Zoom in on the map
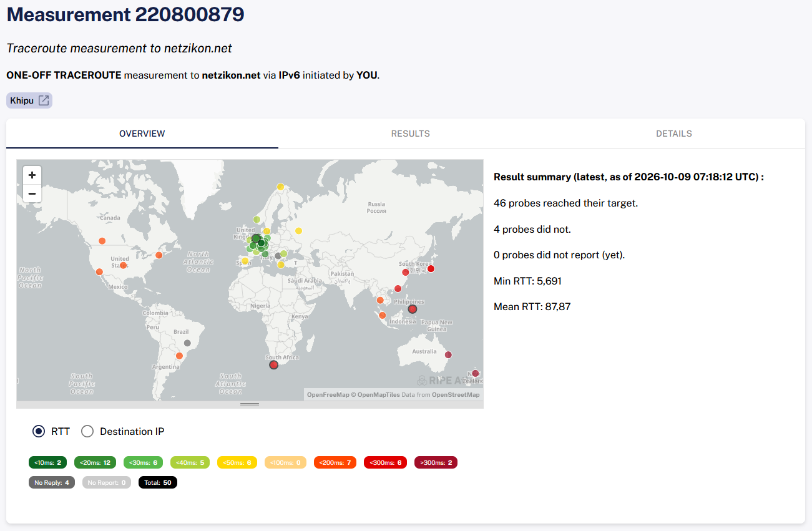 click(x=32, y=175)
